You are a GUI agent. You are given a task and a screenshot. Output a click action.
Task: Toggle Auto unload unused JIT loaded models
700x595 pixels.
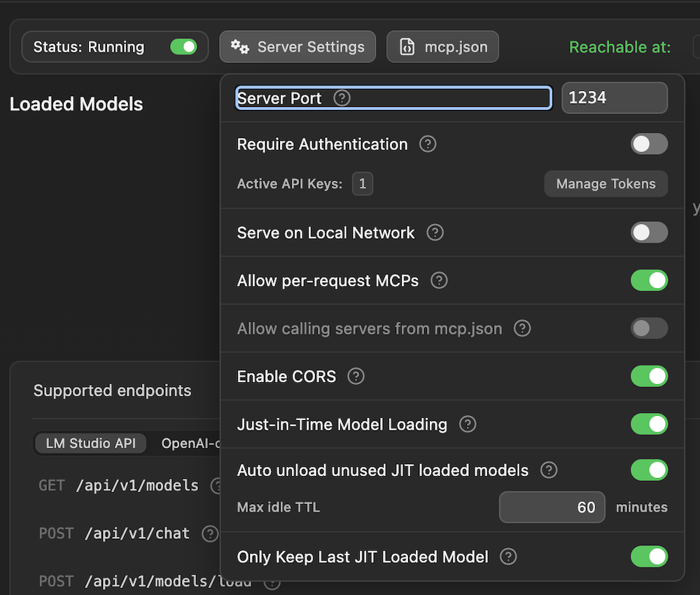[x=649, y=470]
